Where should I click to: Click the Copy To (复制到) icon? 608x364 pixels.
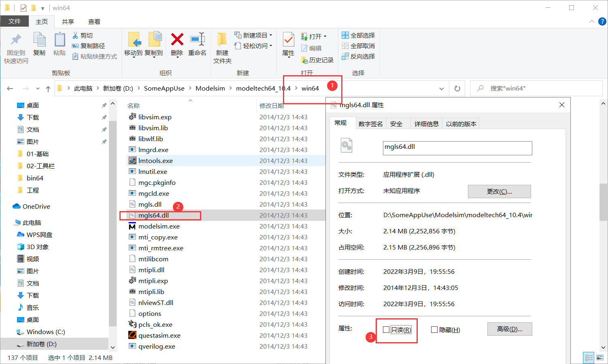pos(155,40)
